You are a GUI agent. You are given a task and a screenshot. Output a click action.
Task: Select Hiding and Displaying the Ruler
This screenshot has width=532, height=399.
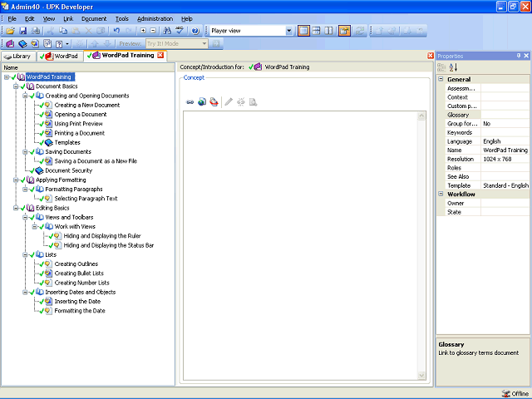(102, 236)
